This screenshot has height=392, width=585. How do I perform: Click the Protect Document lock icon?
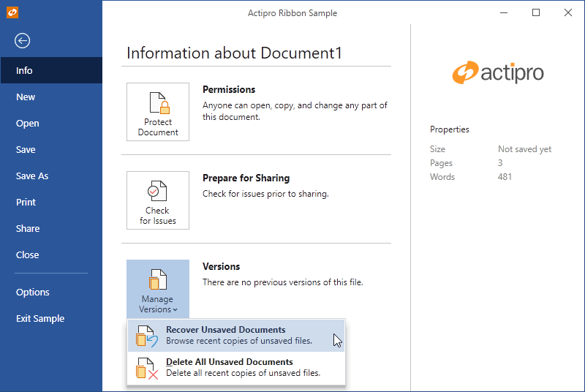pos(158,103)
